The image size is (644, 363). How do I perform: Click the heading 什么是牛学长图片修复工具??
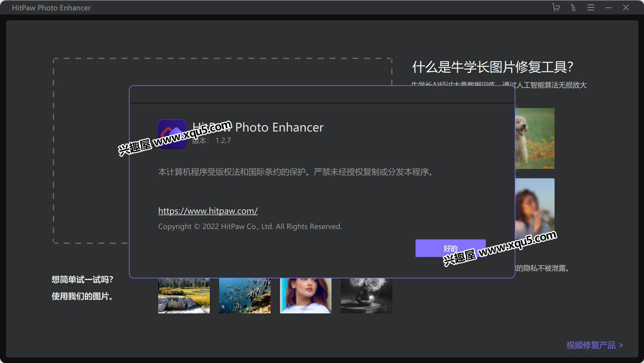(492, 67)
